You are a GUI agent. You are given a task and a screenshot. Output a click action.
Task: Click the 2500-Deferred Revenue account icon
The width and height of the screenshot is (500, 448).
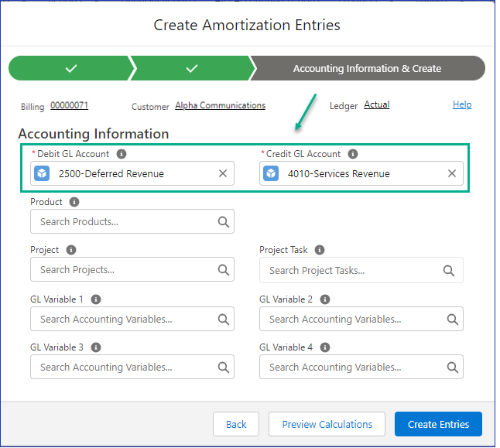(x=42, y=173)
